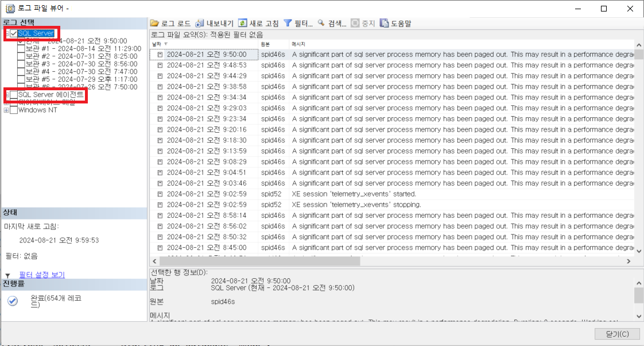Click the log viewer window title icon
Screen dimensions: 644x346
pos(10,9)
